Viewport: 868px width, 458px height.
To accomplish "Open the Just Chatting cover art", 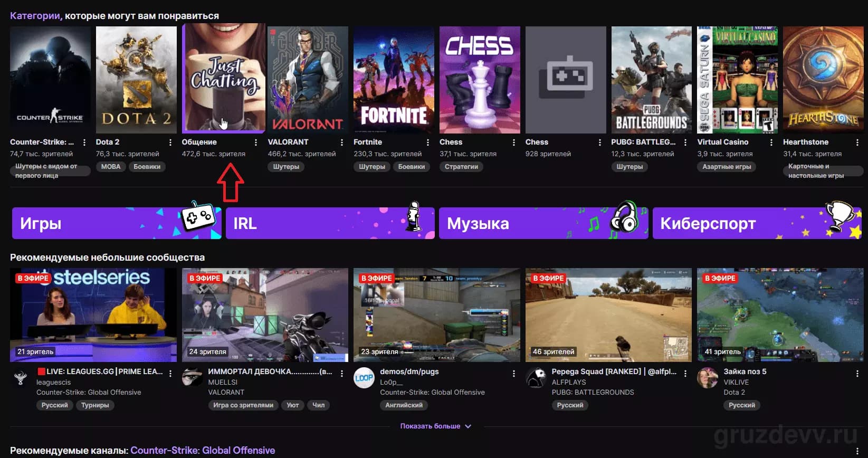I will [224, 77].
